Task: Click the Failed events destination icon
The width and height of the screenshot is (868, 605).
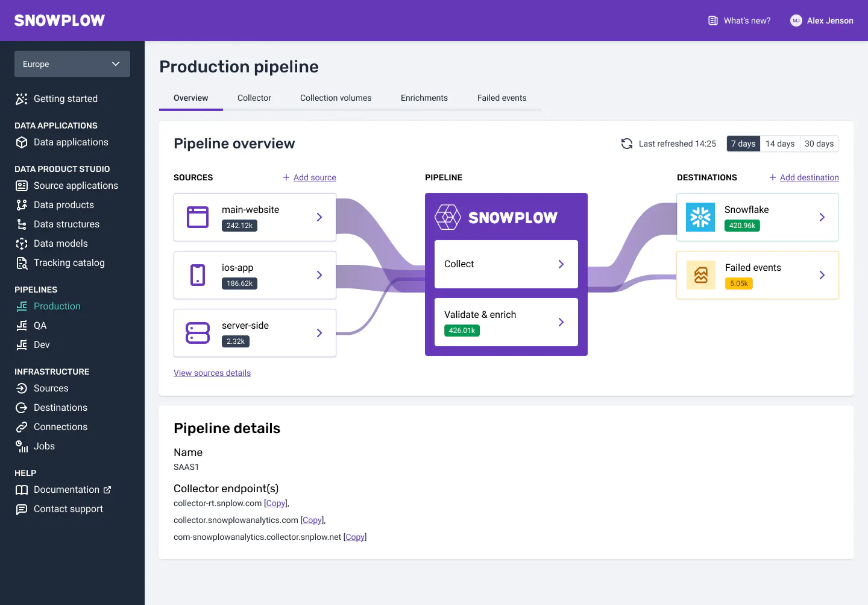Action: coord(701,275)
